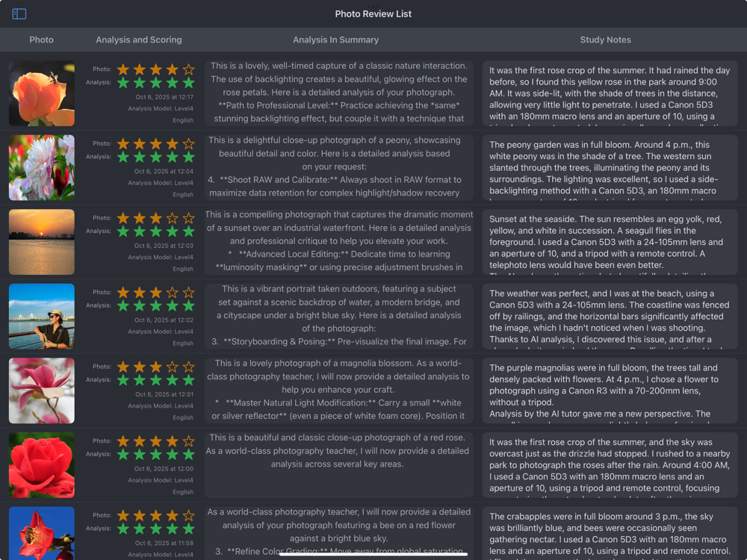Click the Photo Review List title
Viewport: 747px width, 560px height.
tap(373, 13)
